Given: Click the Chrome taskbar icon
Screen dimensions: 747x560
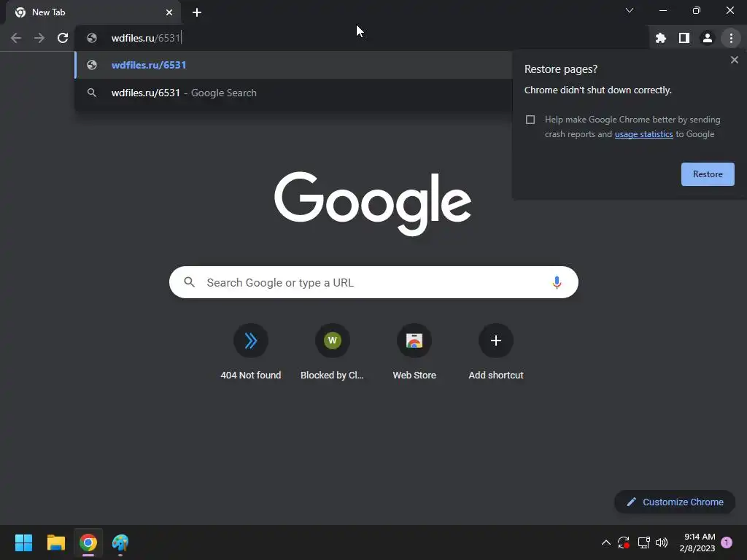Looking at the screenshot, I should (88, 542).
